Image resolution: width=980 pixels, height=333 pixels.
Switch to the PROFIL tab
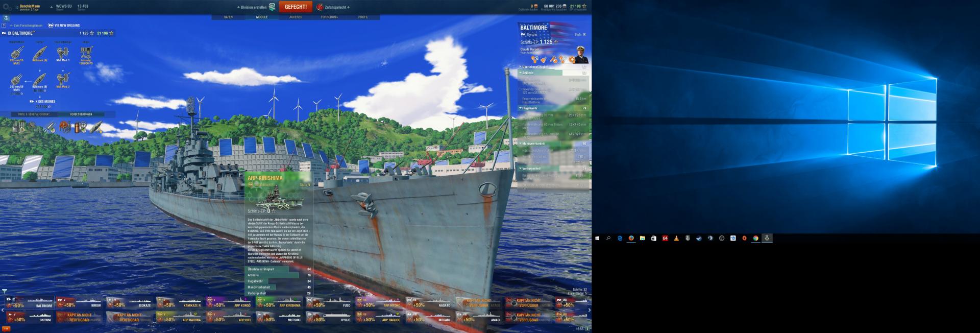tap(363, 17)
